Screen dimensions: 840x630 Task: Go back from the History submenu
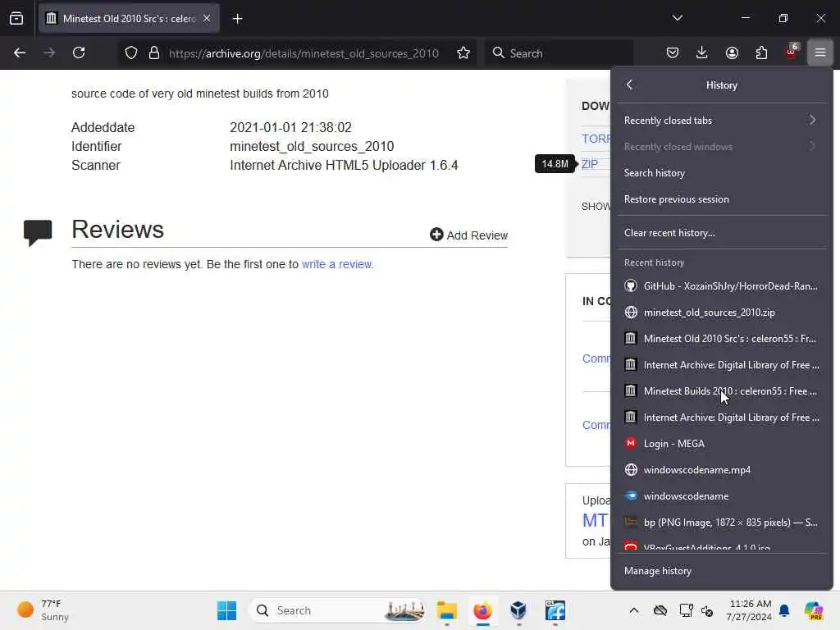630,84
